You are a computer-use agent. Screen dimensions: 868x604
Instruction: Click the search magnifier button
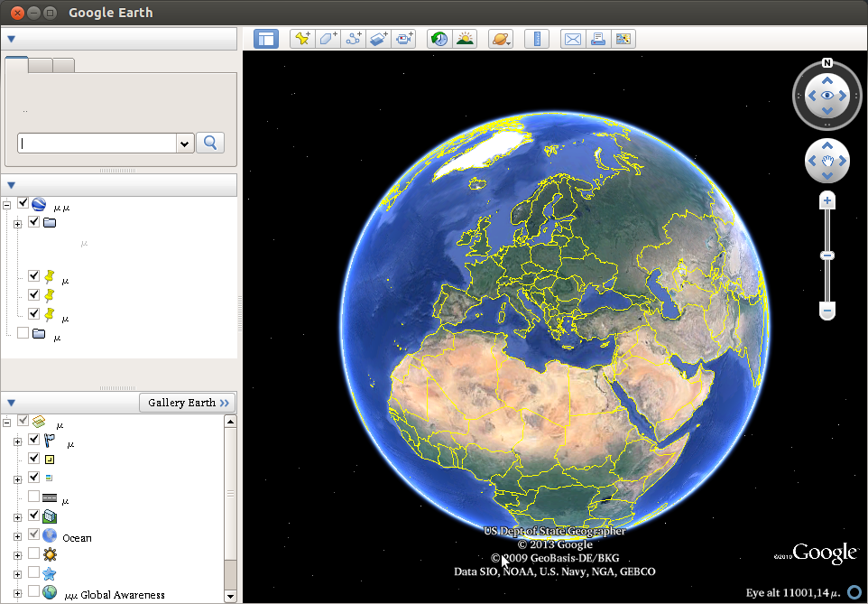[x=210, y=143]
